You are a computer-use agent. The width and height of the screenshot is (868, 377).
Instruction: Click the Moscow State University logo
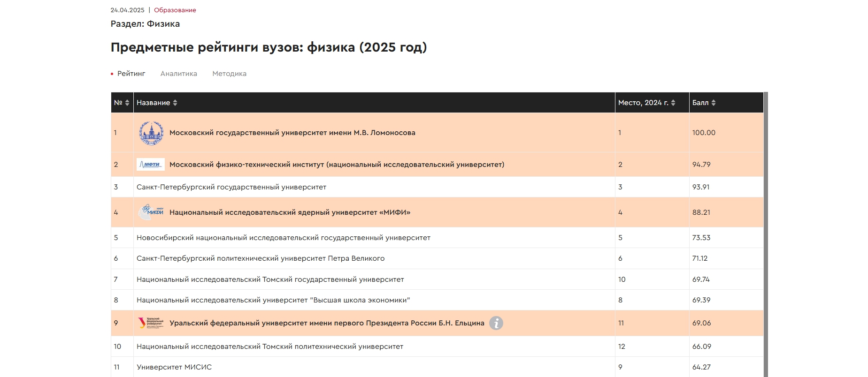pos(151,133)
